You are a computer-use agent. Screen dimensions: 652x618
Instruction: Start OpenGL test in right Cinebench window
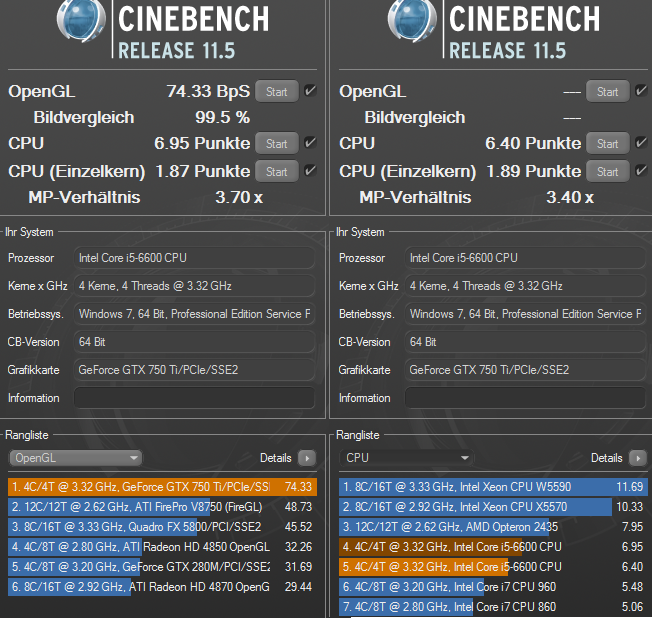coord(608,91)
